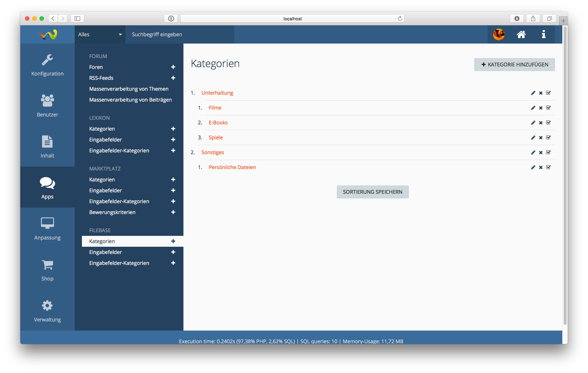Open the Alles search filter dropdown
588x373 pixels.
pyautogui.click(x=100, y=34)
